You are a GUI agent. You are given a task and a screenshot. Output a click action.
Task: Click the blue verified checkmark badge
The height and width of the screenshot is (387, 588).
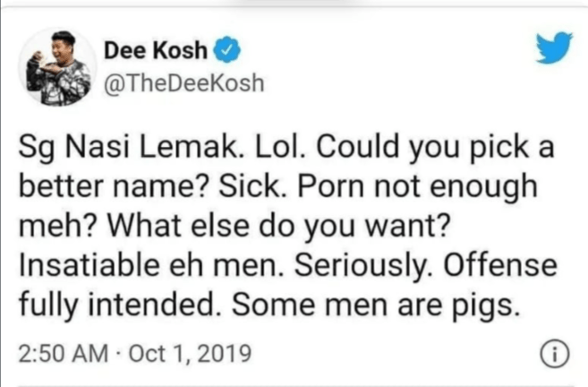[x=226, y=50]
